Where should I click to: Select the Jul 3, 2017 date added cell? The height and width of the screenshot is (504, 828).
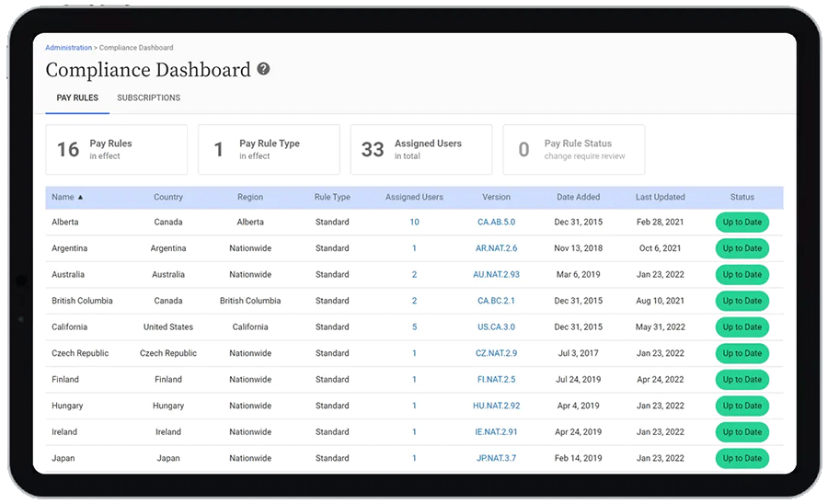pyautogui.click(x=579, y=353)
